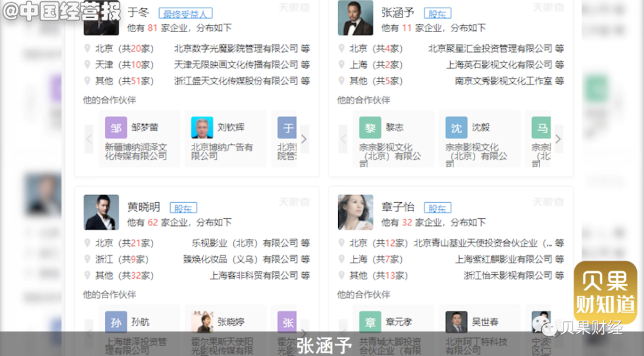The image size is (644, 356).
Task: Click the 股东 tag next to 张涵予
Action: tap(437, 14)
